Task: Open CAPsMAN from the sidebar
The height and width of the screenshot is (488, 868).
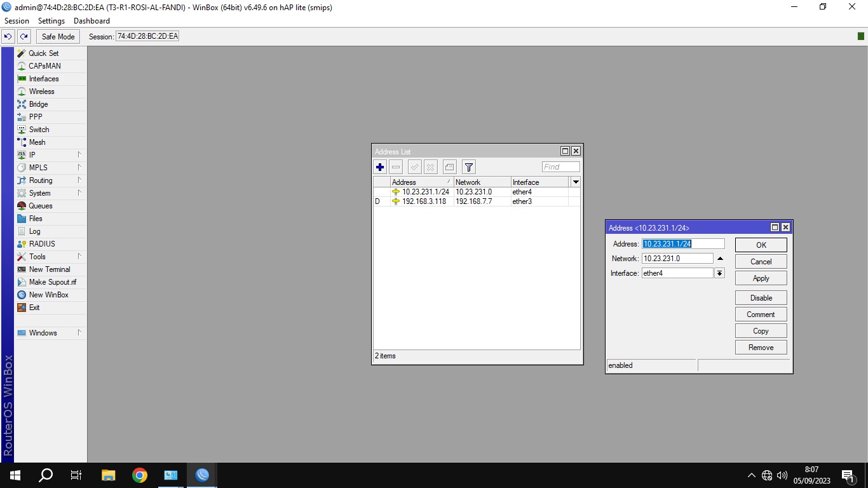Action: pos(50,66)
